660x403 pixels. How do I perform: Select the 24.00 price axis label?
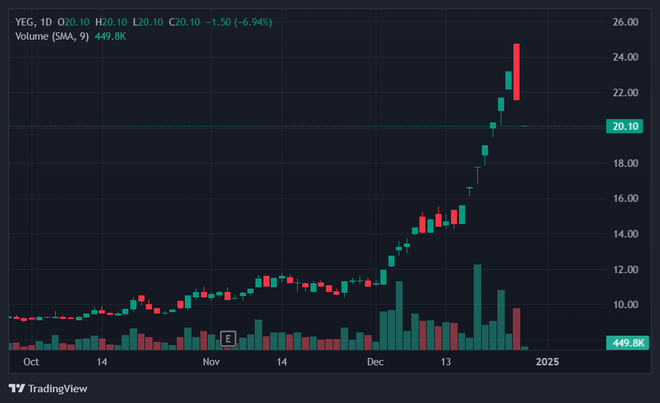point(625,57)
